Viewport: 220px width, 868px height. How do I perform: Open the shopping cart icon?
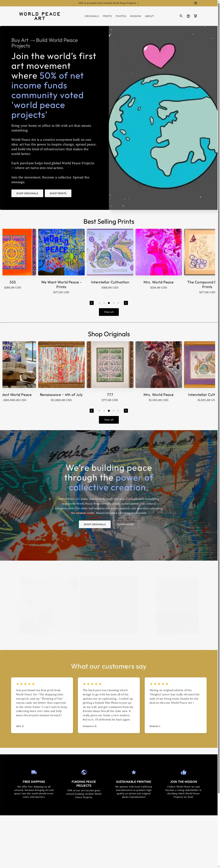point(195,16)
